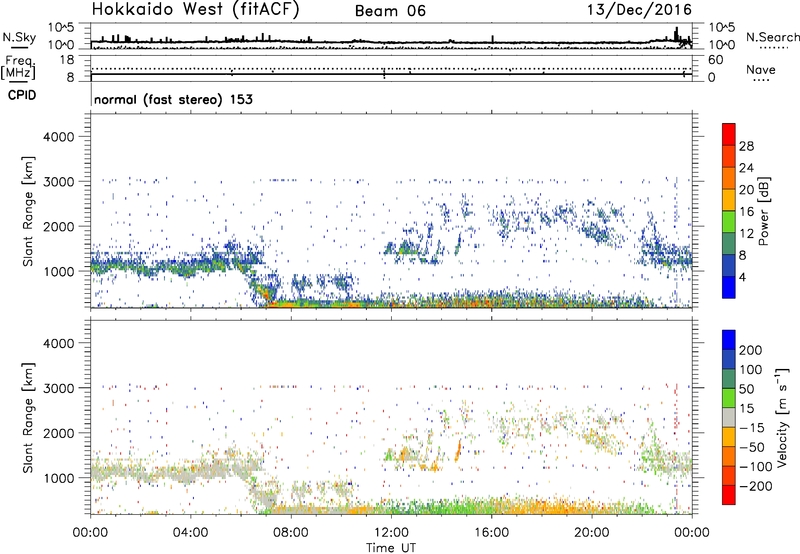
Task: Click the power panel 'Slant Range [km]' label
Action: pos(28,211)
